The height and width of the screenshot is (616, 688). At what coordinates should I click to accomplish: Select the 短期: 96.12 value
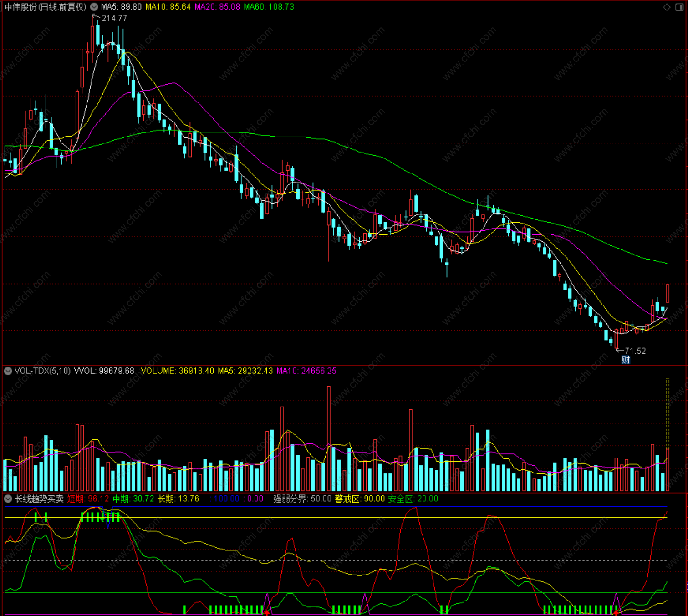(88, 499)
